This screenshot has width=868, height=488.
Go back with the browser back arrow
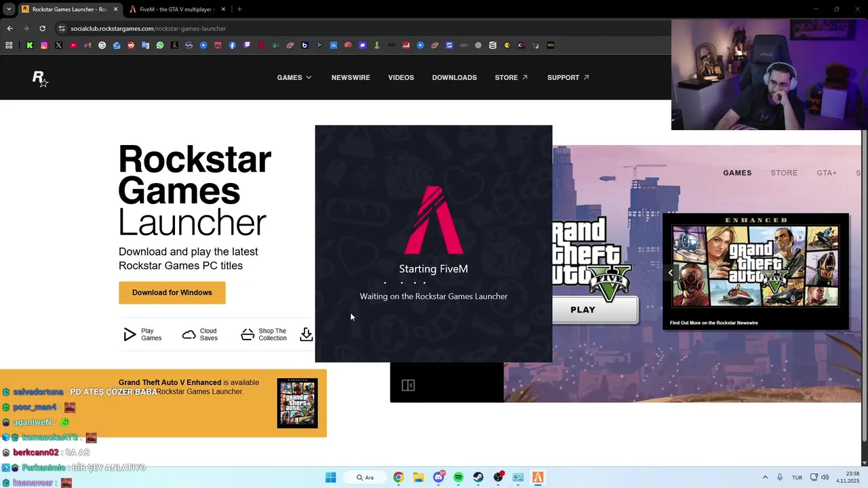pos(9,28)
